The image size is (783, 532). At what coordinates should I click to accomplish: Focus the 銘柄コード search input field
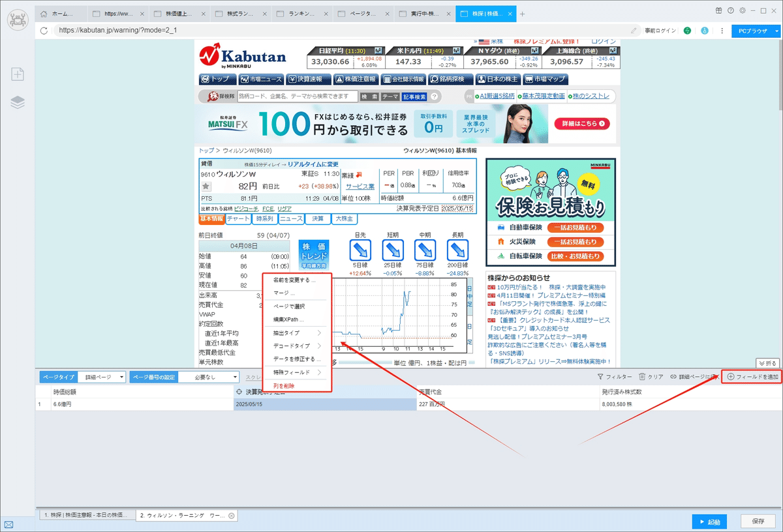tap(297, 96)
